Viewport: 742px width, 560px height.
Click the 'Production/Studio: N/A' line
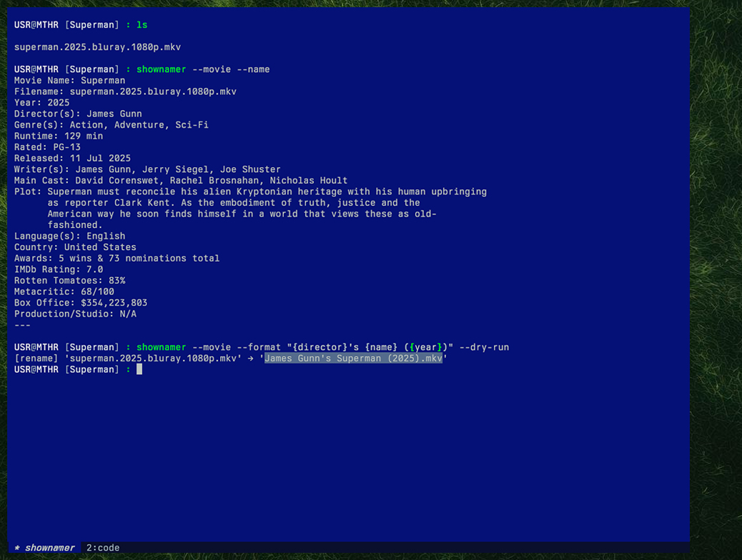pos(75,314)
